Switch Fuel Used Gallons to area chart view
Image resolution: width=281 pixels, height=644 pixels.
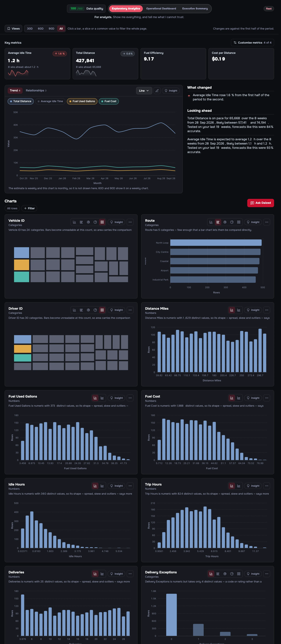coord(102,398)
